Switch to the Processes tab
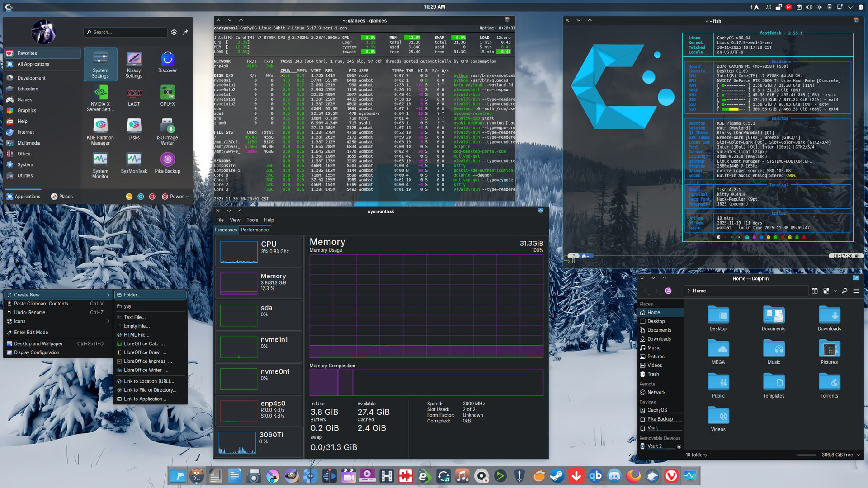This screenshot has width=868, height=488. [226, 230]
